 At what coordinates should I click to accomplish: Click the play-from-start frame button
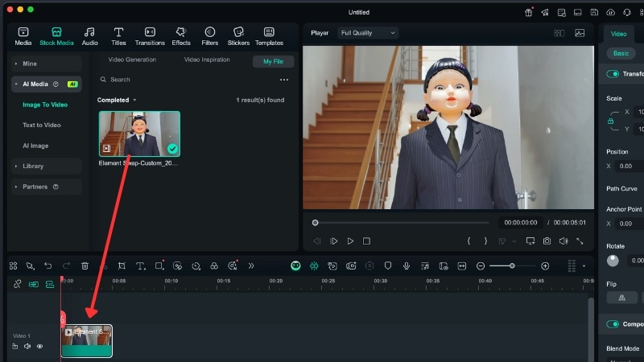(x=333, y=241)
